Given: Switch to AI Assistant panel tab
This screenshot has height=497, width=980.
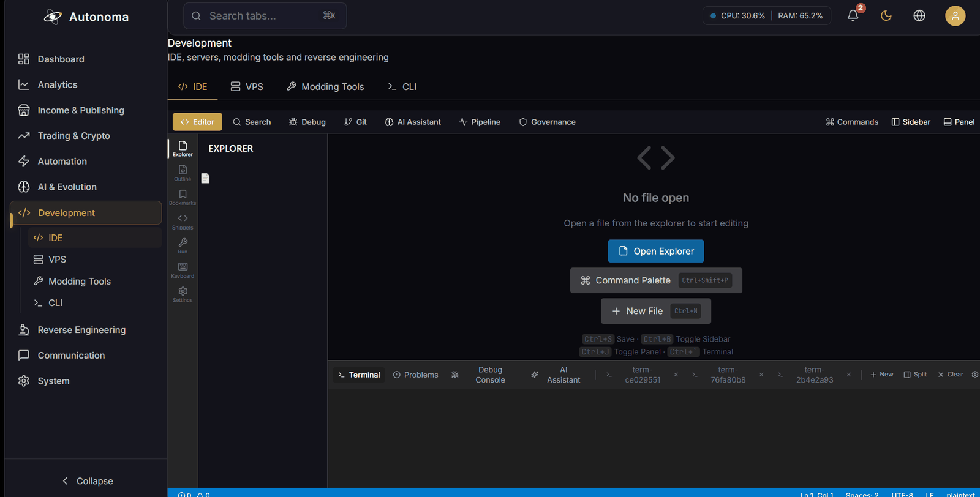Looking at the screenshot, I should [x=556, y=375].
